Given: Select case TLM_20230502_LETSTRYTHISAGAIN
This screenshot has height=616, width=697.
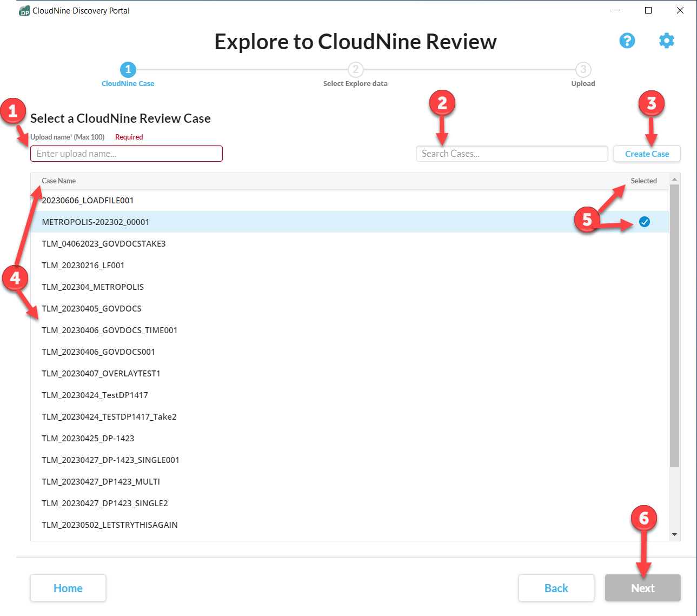Looking at the screenshot, I should tap(350, 525).
